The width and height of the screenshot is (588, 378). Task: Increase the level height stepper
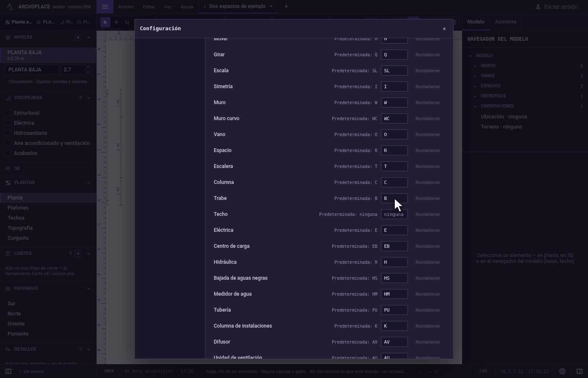tap(87, 67)
